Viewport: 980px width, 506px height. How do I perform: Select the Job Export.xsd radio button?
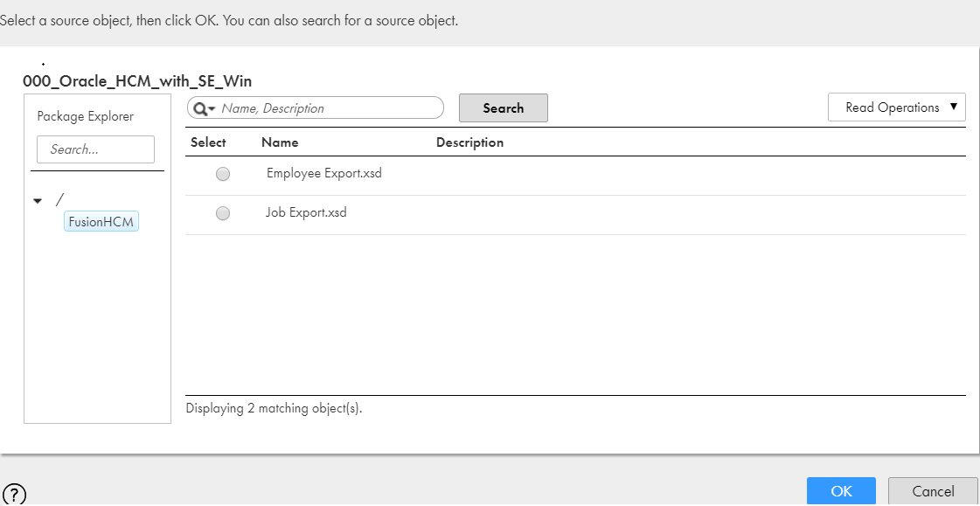click(x=223, y=213)
